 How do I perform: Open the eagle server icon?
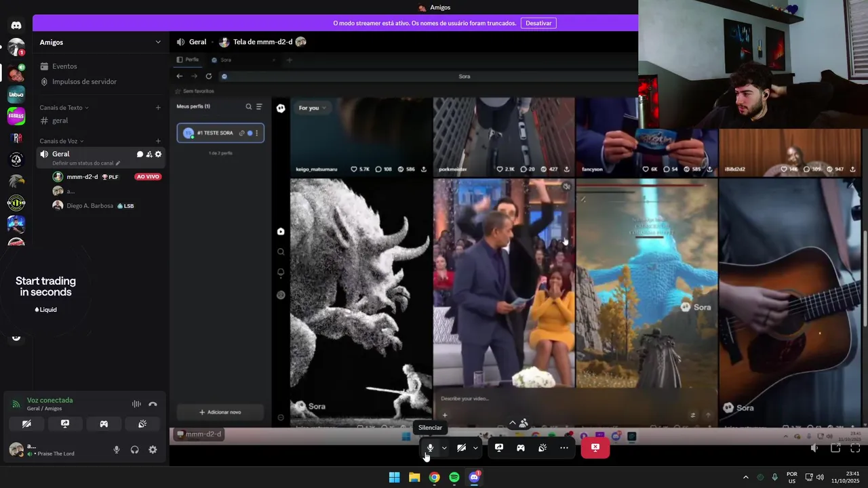pos(16,181)
